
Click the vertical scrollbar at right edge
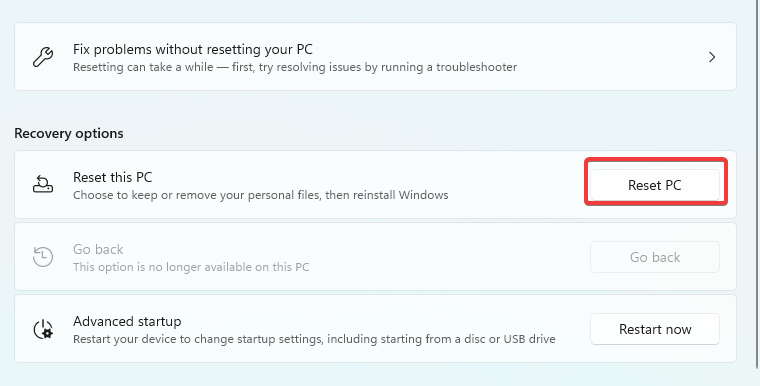click(x=758, y=184)
